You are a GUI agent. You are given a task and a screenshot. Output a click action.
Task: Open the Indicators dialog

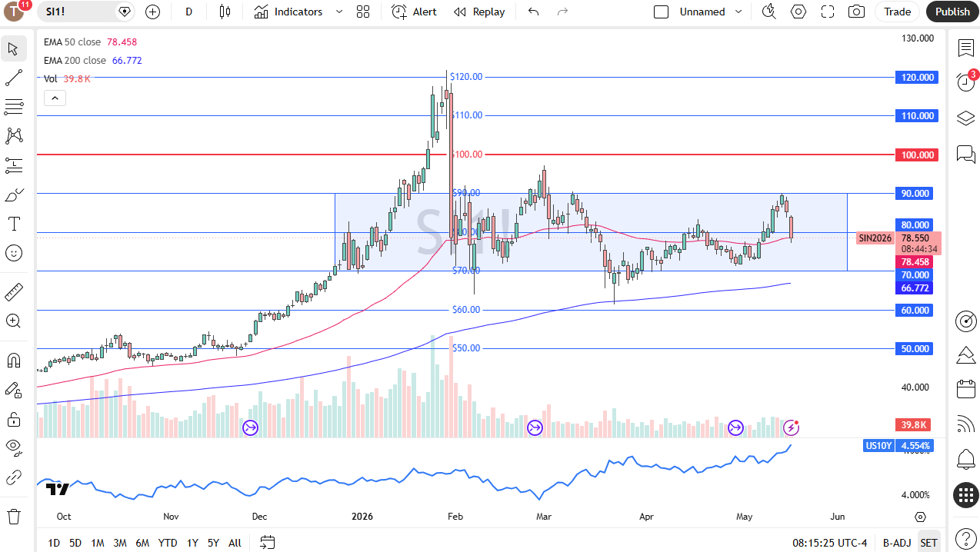point(288,12)
